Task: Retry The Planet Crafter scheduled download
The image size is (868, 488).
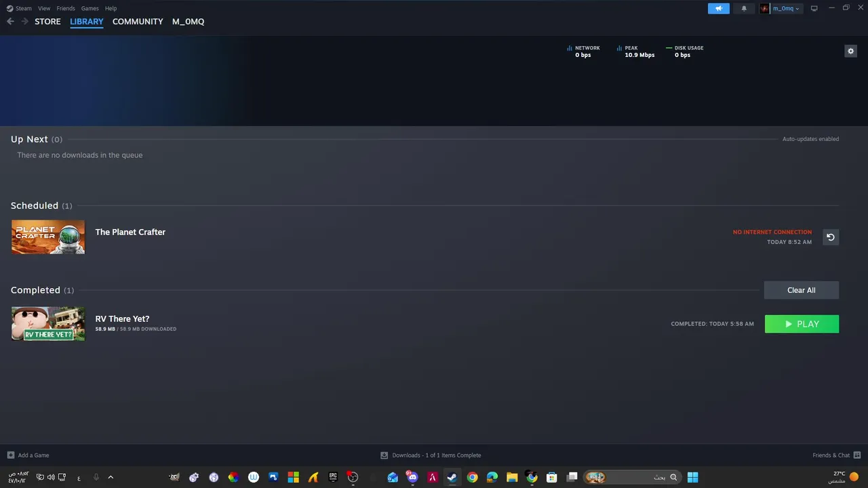Action: (x=831, y=237)
